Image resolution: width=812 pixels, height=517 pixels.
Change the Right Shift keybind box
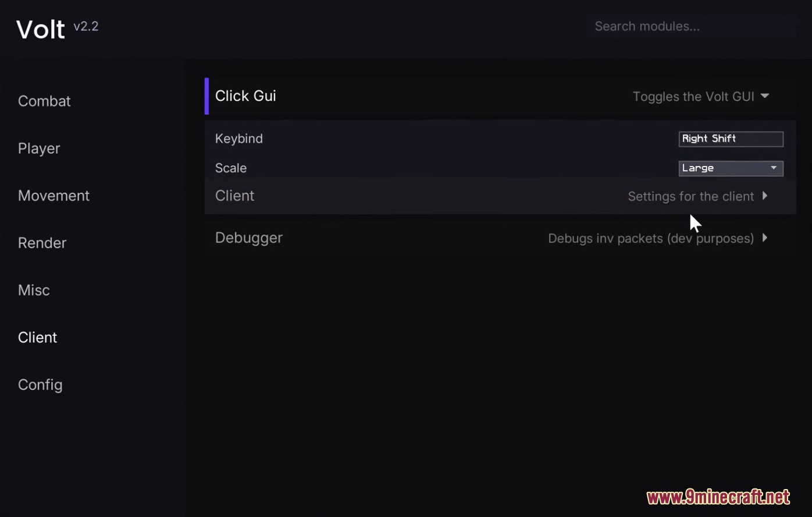point(731,139)
